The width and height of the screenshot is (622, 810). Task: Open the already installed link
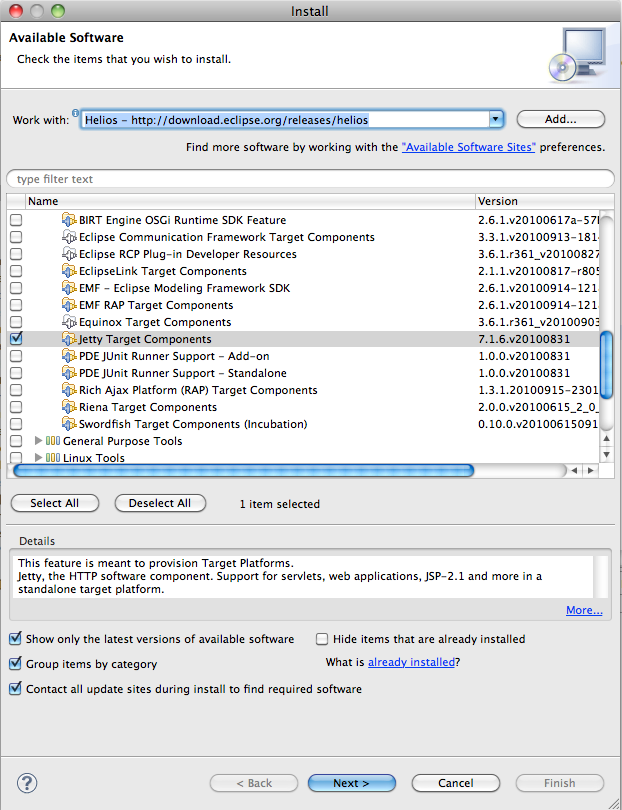pyautogui.click(x=411, y=662)
